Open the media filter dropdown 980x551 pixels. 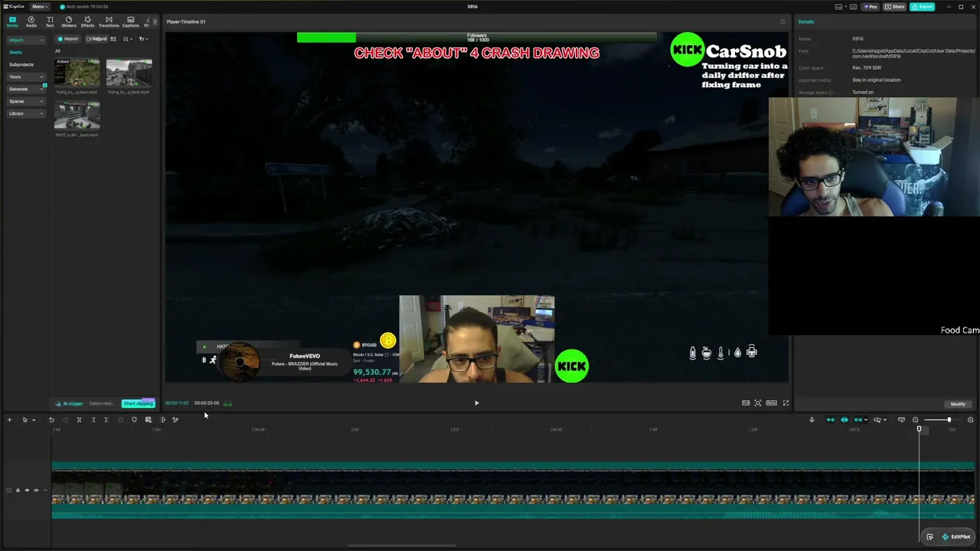[142, 39]
